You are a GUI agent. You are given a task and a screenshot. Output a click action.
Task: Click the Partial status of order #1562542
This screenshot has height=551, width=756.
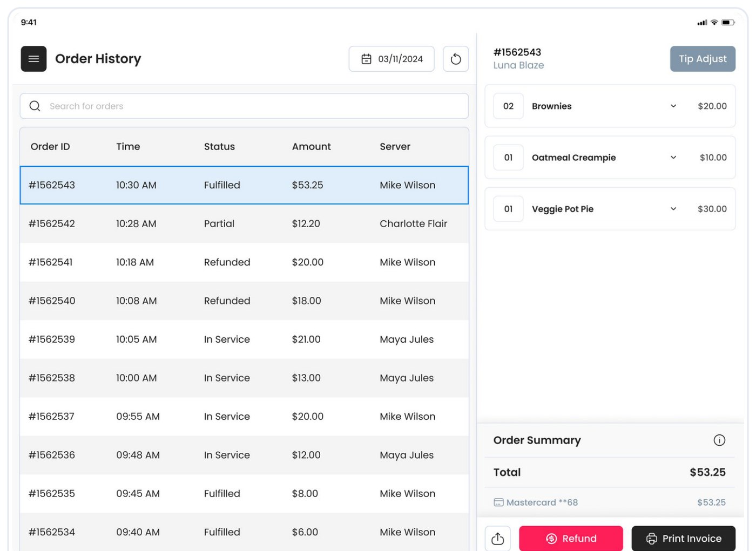(x=219, y=223)
